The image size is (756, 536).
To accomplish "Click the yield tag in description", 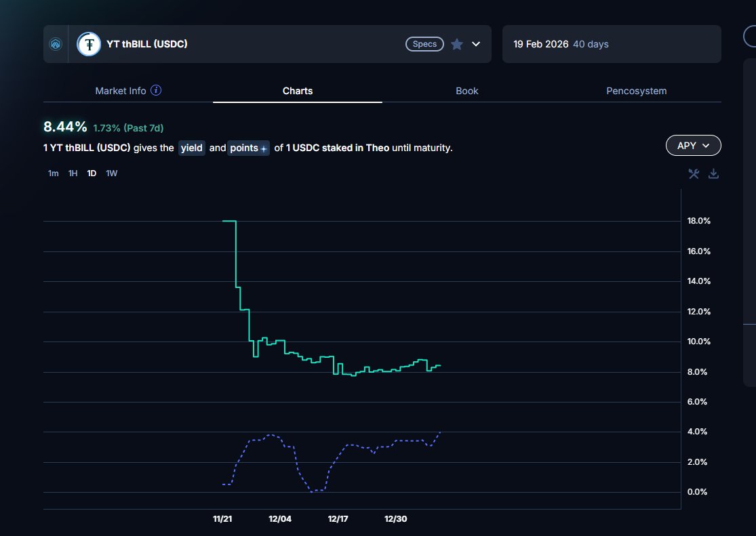I will click(x=191, y=148).
